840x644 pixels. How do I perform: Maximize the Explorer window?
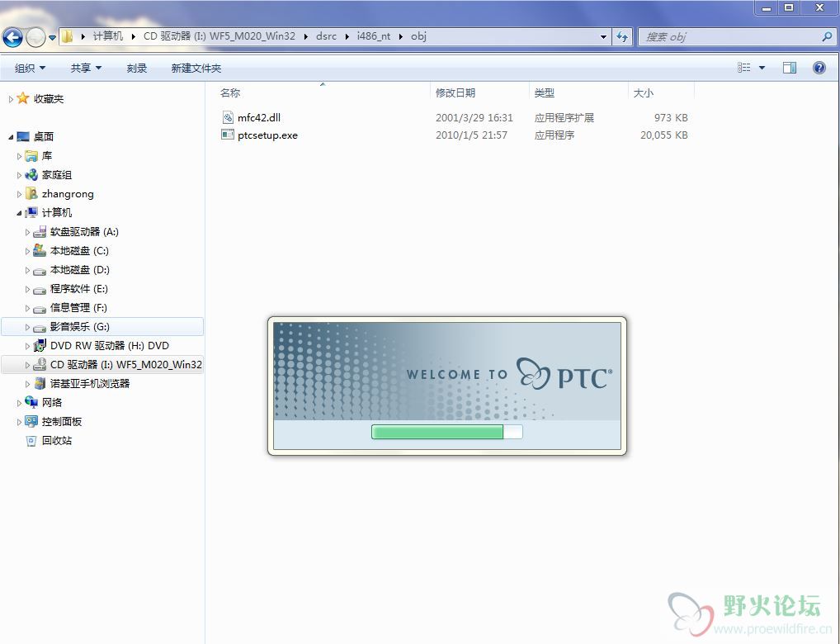[789, 7]
